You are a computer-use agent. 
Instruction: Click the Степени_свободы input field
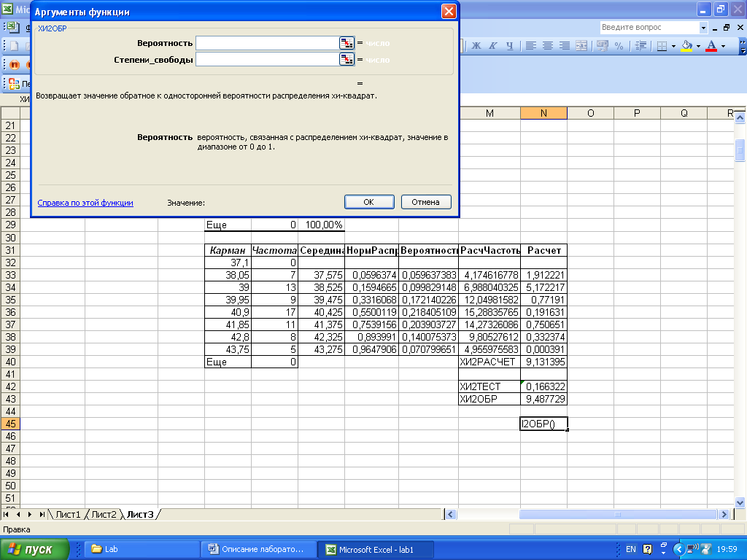pos(267,60)
